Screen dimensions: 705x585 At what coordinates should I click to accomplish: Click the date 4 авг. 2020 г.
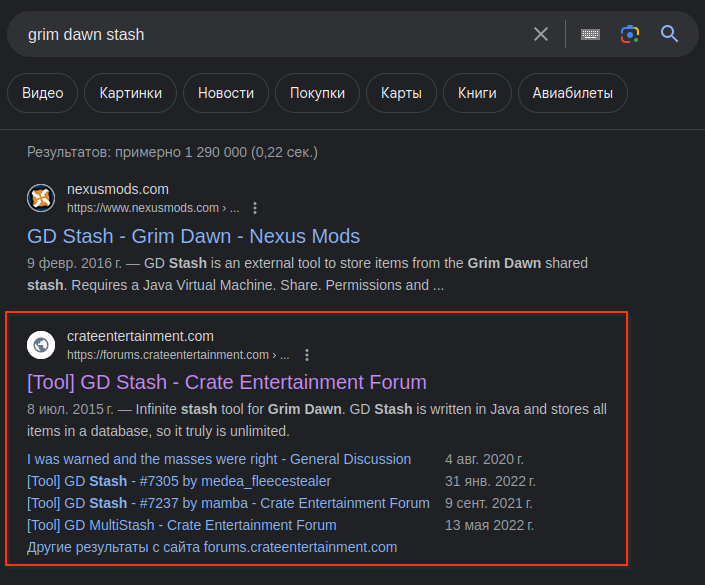pyautogui.click(x=484, y=459)
